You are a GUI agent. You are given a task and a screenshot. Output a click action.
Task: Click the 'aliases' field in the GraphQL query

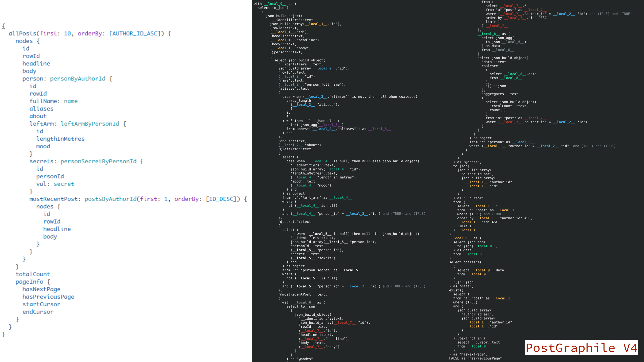(x=41, y=109)
